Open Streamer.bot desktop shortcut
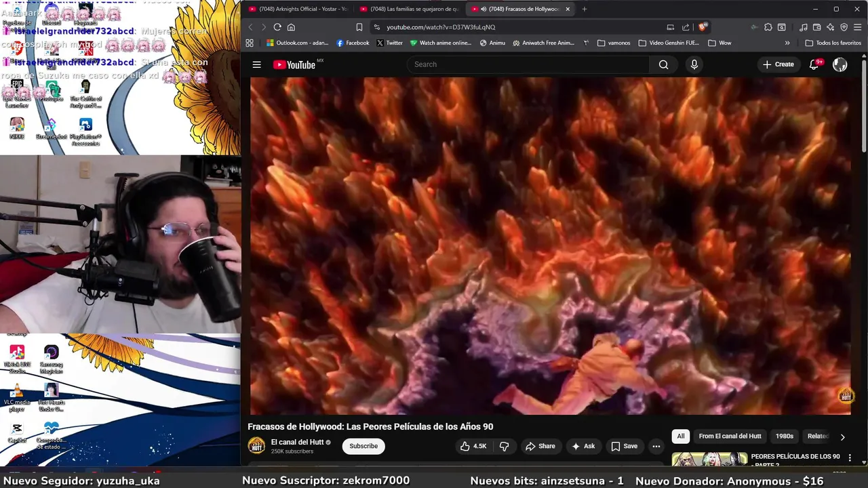 click(51, 128)
